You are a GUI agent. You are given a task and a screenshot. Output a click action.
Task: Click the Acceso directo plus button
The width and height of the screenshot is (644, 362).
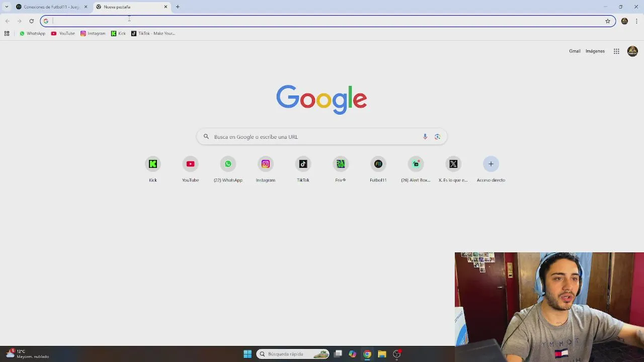click(x=491, y=164)
